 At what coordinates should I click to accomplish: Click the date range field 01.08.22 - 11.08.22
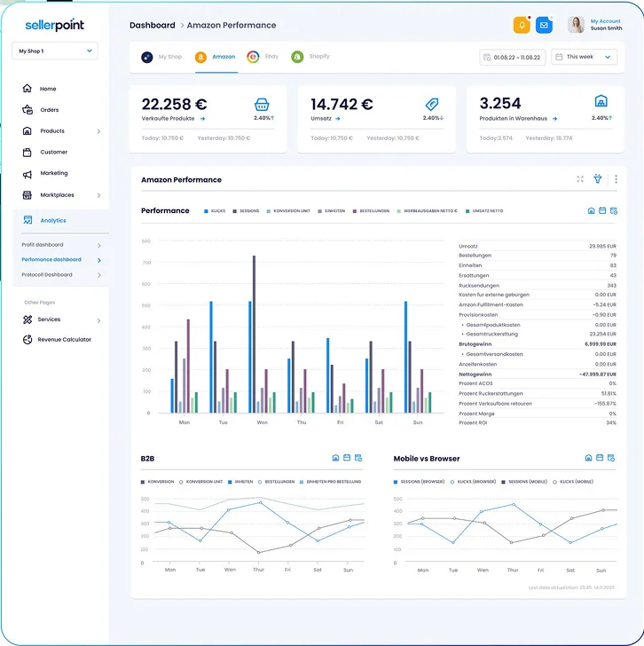pyautogui.click(x=513, y=58)
